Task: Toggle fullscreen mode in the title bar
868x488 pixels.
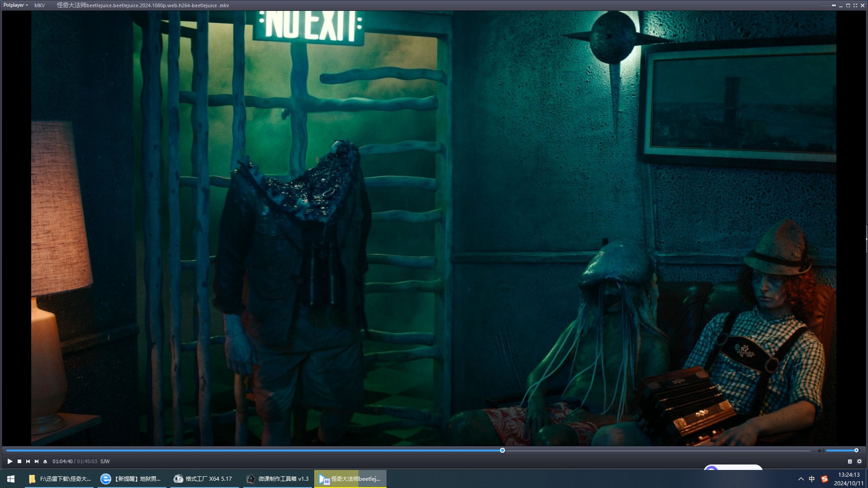Action: (855, 5)
